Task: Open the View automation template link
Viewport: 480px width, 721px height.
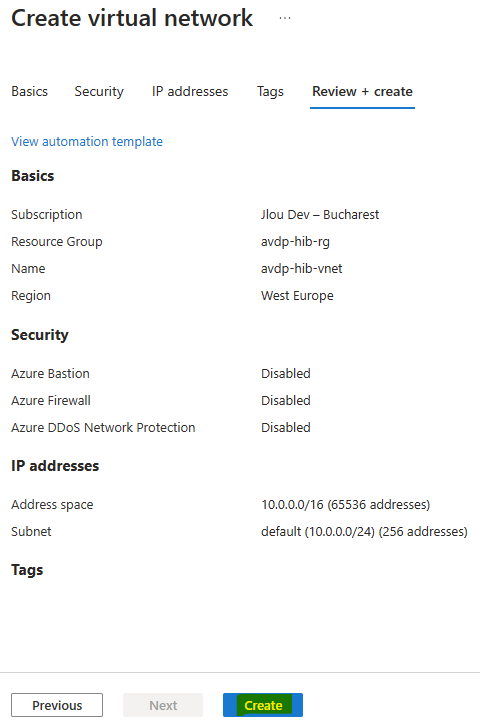Action: pos(87,142)
